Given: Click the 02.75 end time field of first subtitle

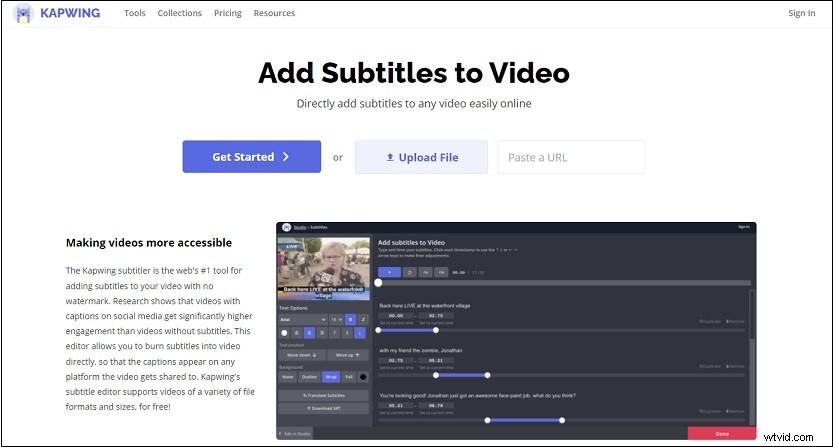Looking at the screenshot, I should click(x=436, y=316).
